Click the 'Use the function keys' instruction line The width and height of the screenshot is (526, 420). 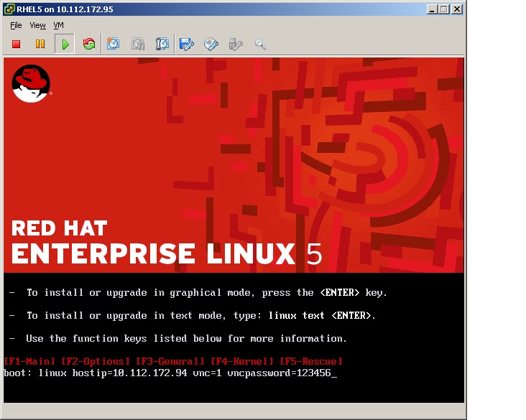(x=178, y=339)
